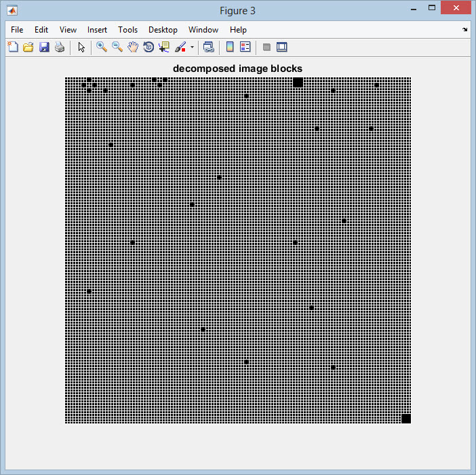
Task: Open the Tools menu
Action: 127,30
